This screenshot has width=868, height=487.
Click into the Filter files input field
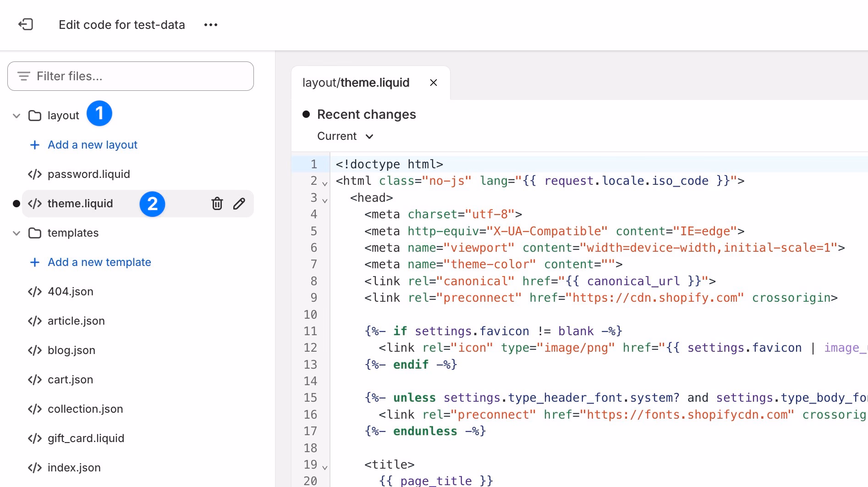pyautogui.click(x=137, y=76)
